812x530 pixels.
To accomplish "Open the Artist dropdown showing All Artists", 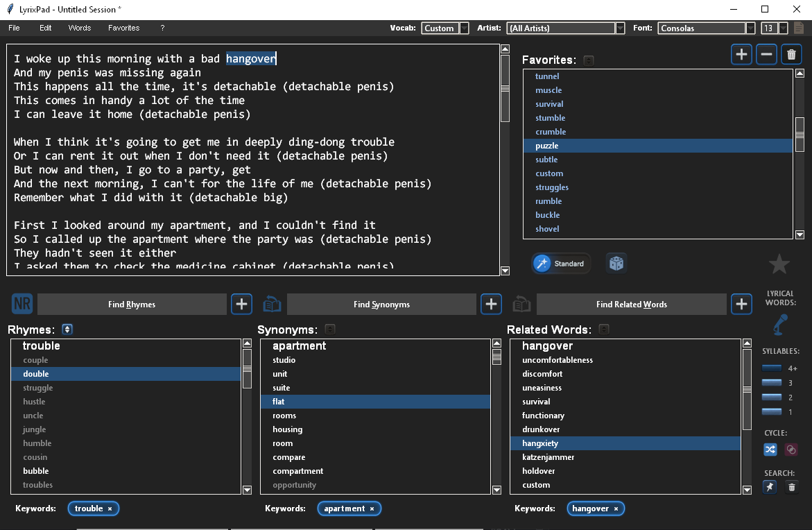I will (566, 28).
